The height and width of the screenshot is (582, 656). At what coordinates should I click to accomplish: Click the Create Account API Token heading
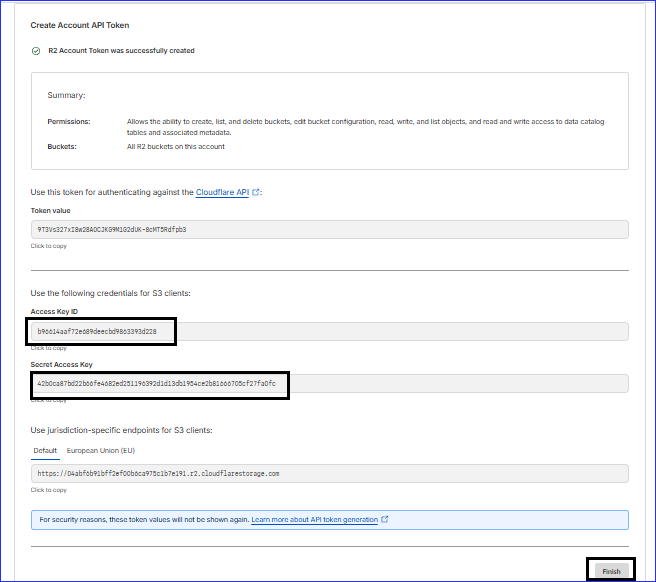point(80,25)
